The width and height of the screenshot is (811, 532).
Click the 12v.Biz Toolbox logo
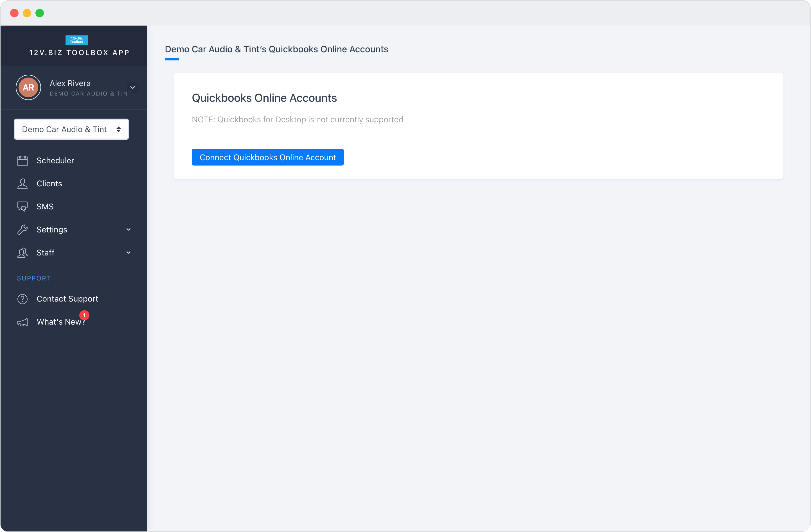pos(76,40)
